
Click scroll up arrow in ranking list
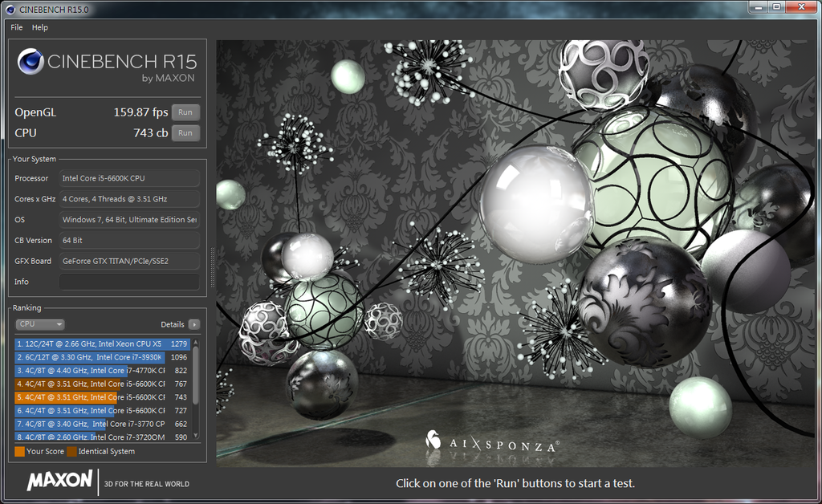pos(195,342)
